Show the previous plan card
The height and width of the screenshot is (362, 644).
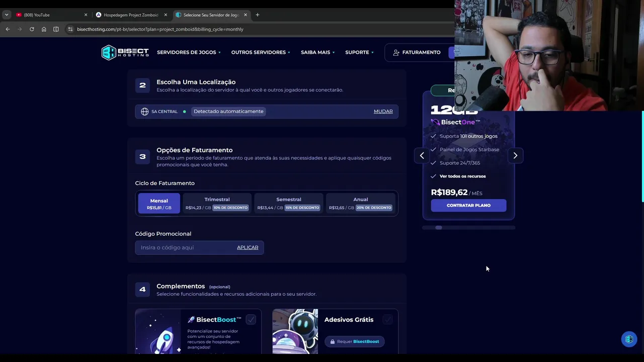pos(422,155)
